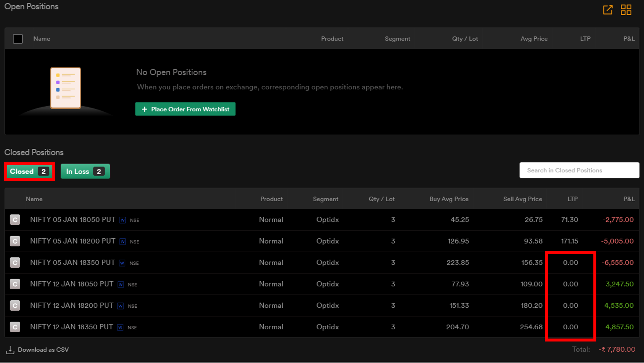Click sell average price 254.68
Screen dimensions: 644x363
[x=531, y=327]
